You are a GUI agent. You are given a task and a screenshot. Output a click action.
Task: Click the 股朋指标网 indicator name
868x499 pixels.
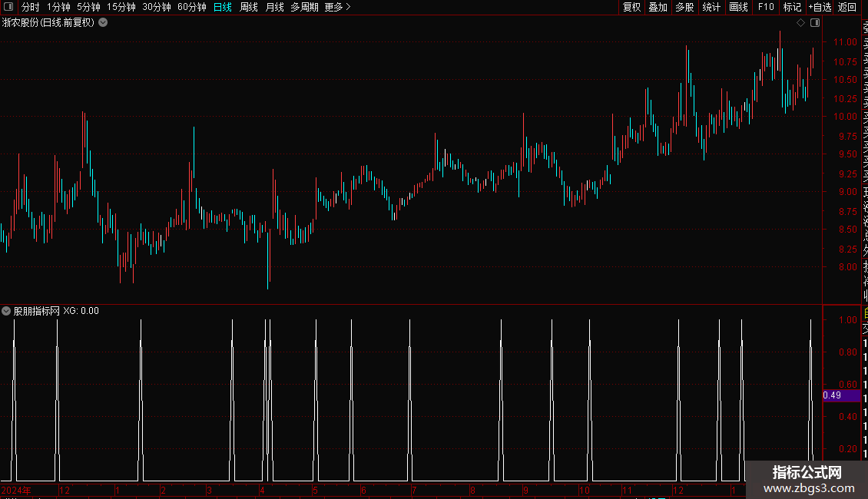37,311
